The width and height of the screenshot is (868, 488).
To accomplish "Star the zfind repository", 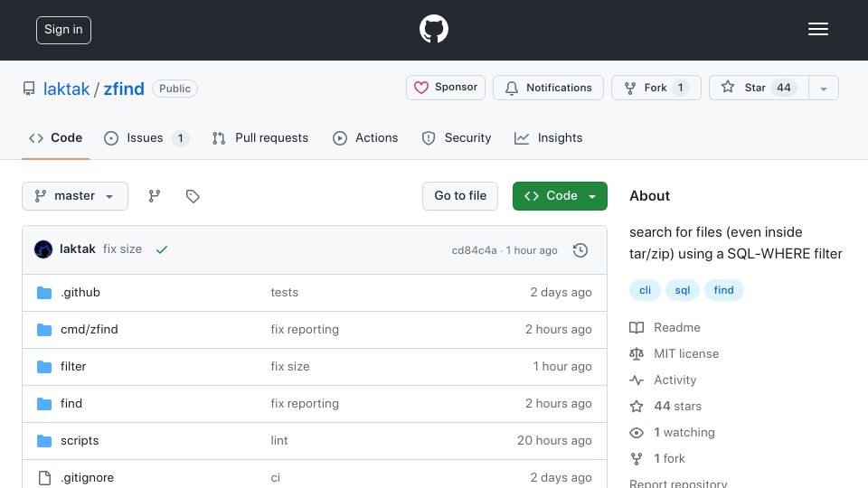I will tap(759, 88).
